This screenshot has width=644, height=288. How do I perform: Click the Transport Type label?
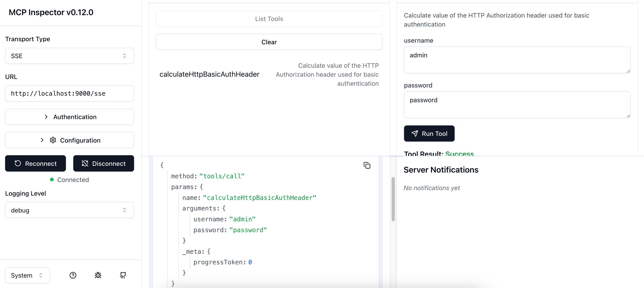pyautogui.click(x=28, y=39)
